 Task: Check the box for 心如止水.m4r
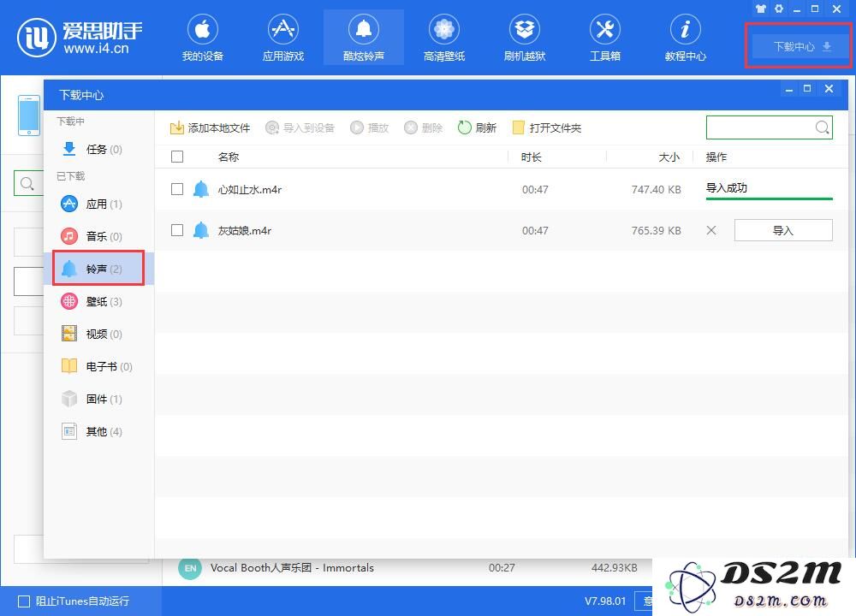click(177, 189)
